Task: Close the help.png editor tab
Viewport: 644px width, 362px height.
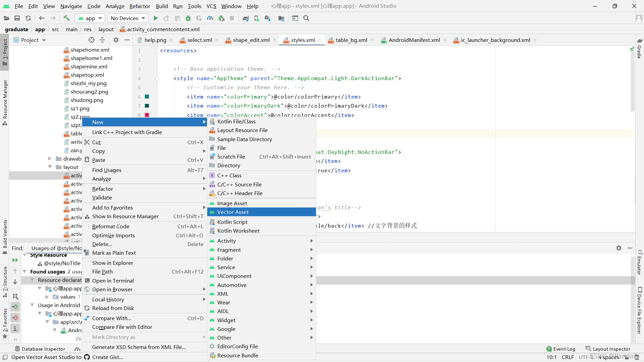Action: coord(171,40)
